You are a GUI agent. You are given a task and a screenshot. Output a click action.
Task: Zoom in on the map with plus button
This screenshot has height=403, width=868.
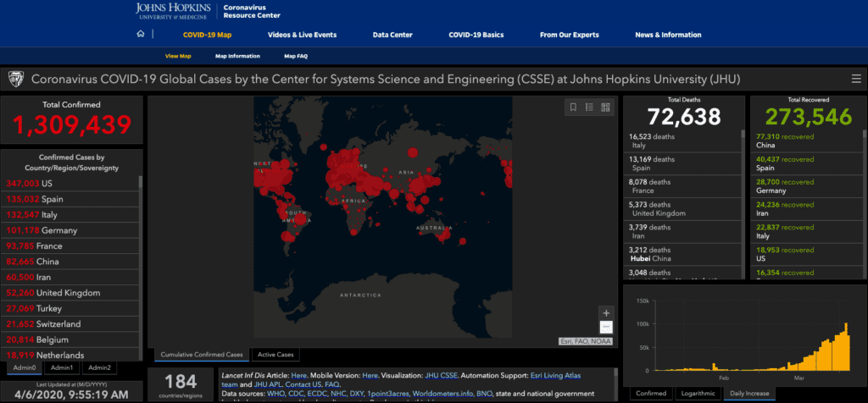click(605, 312)
